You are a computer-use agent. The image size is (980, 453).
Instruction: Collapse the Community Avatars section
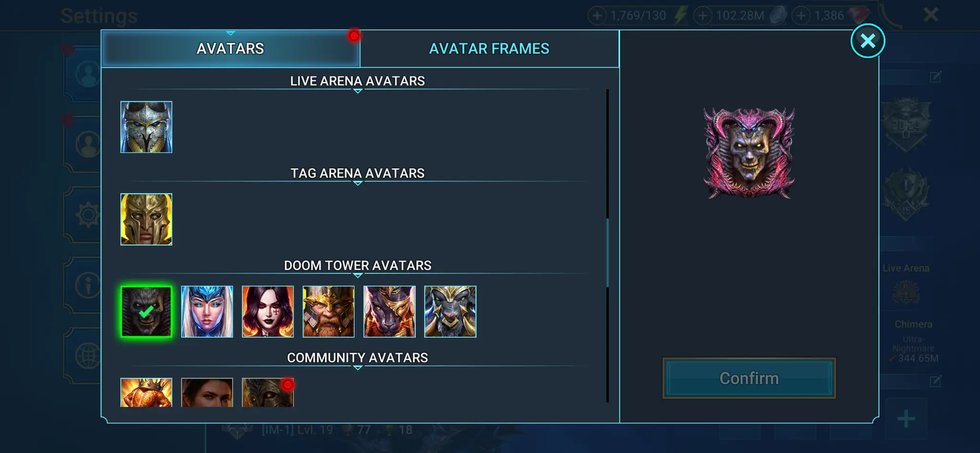(357, 358)
